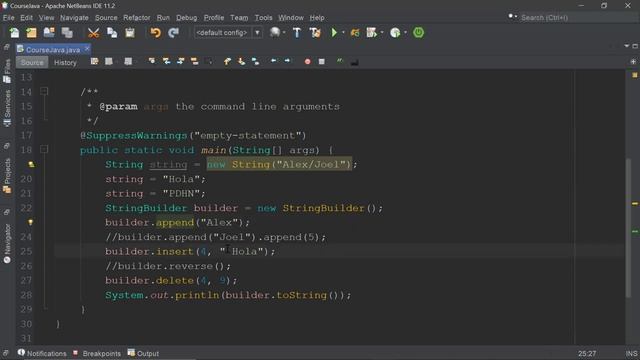Open the Window menu
This screenshot has height=360, width=640.
[x=291, y=18]
